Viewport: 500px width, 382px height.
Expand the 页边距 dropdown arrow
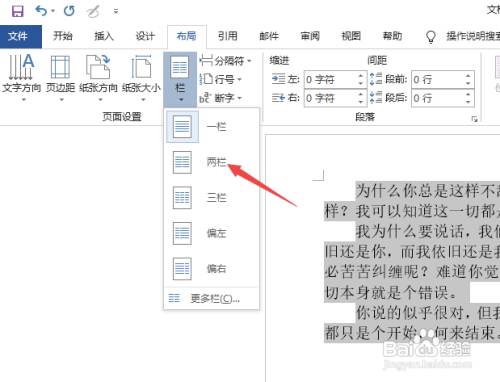[61, 99]
